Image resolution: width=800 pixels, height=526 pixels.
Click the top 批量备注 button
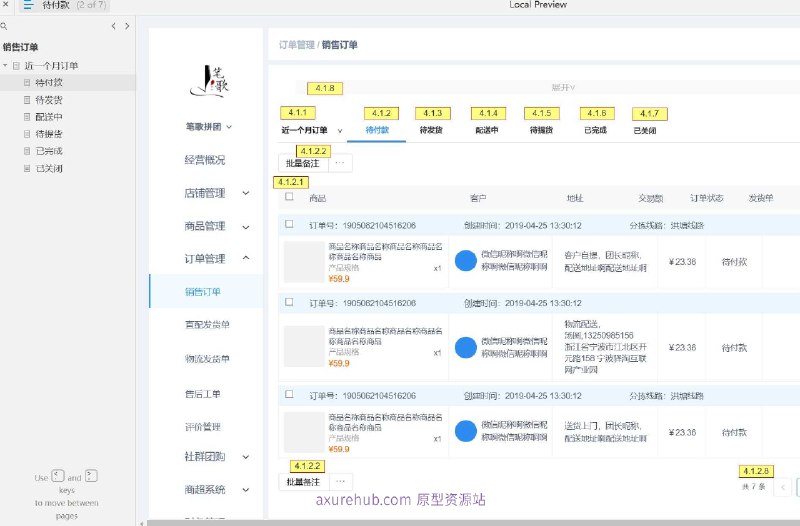coord(303,163)
